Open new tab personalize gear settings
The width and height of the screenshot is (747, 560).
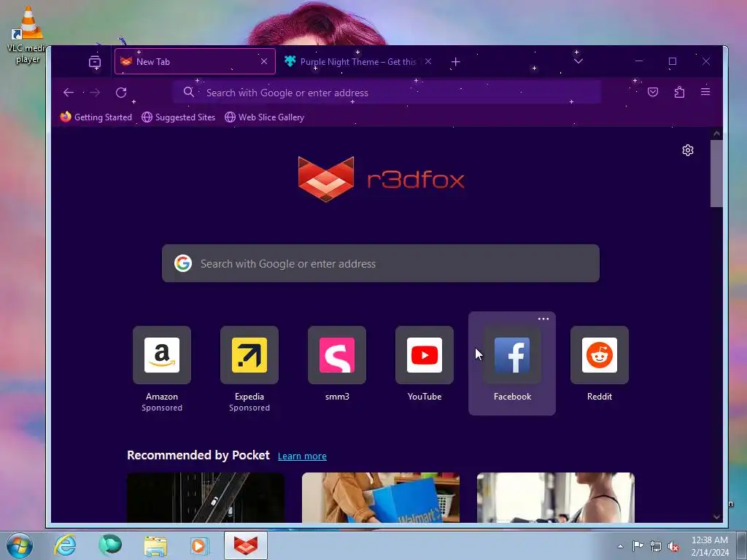coord(687,150)
